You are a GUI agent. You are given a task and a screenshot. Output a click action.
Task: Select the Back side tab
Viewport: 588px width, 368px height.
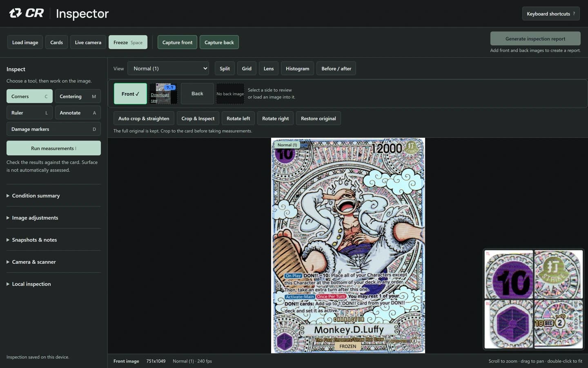click(197, 94)
